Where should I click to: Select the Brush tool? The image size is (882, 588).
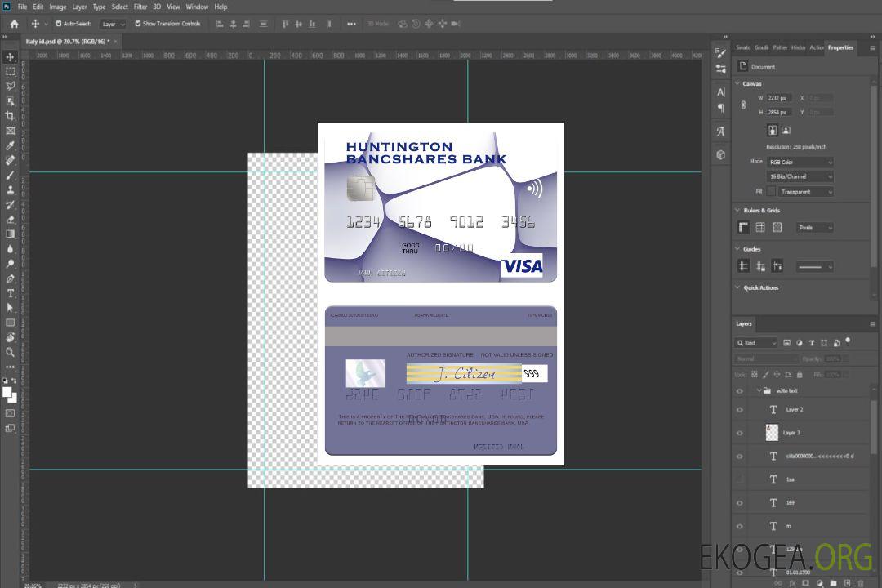[x=10, y=175]
